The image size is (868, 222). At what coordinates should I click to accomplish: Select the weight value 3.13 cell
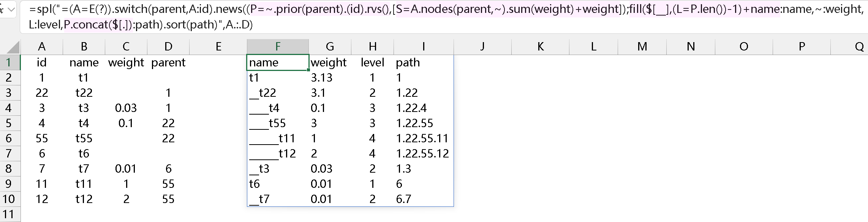tap(329, 77)
